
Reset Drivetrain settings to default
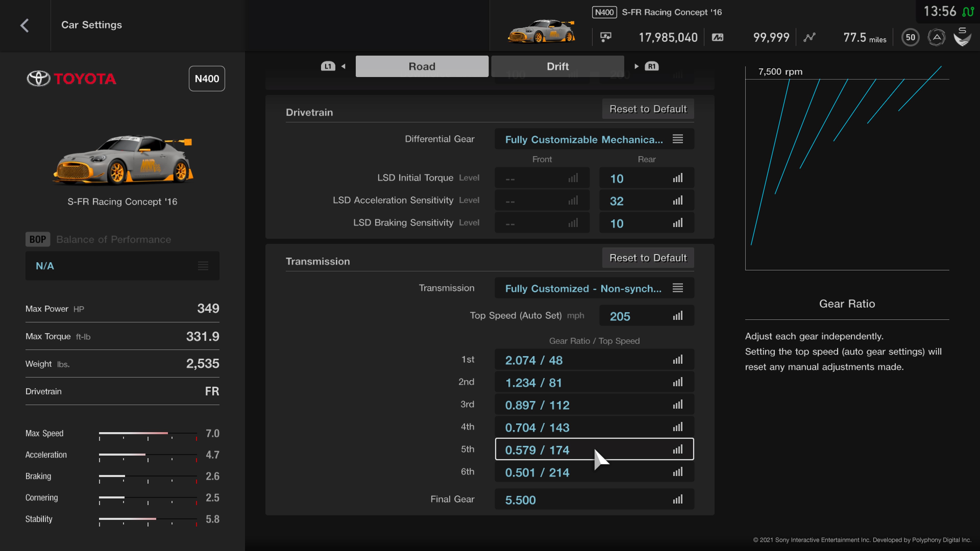(648, 109)
